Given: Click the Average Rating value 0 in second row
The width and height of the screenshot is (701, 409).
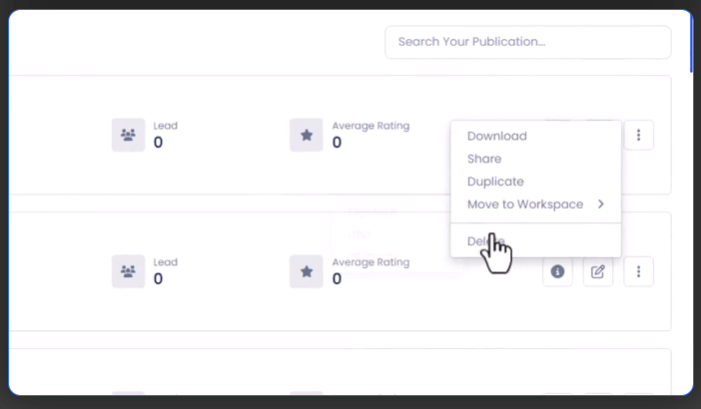Looking at the screenshot, I should click(337, 279).
